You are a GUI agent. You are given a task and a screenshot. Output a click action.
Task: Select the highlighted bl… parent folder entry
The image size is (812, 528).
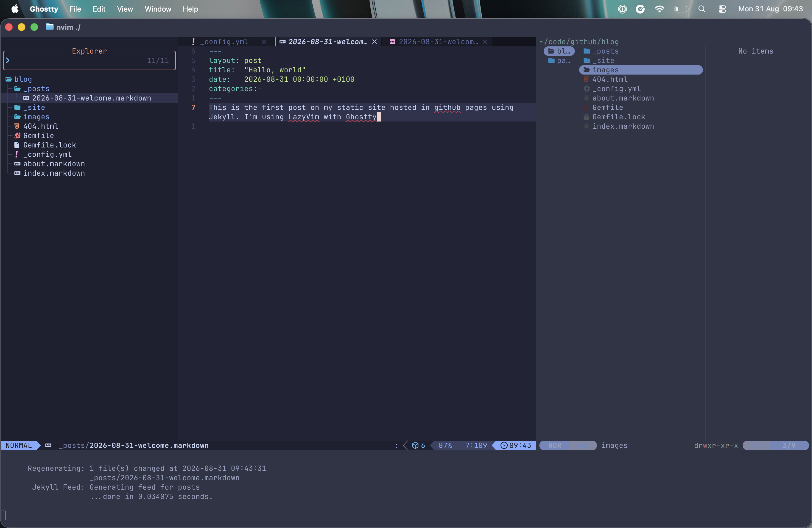559,51
